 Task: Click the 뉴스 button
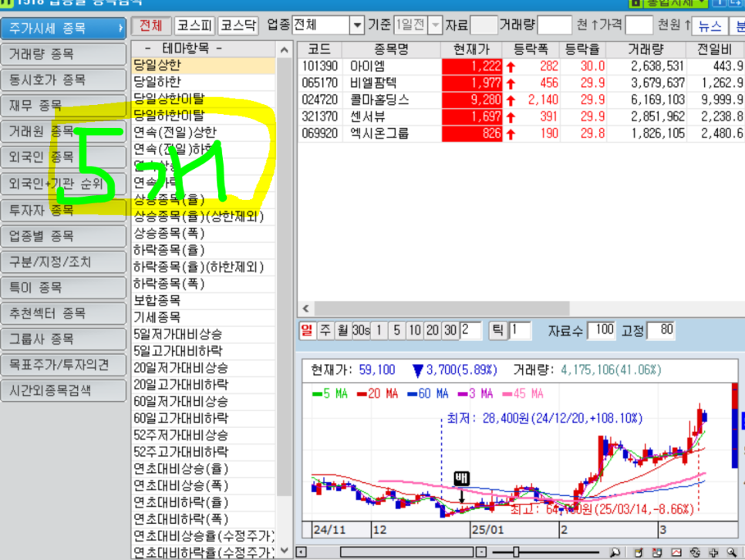pos(710,25)
